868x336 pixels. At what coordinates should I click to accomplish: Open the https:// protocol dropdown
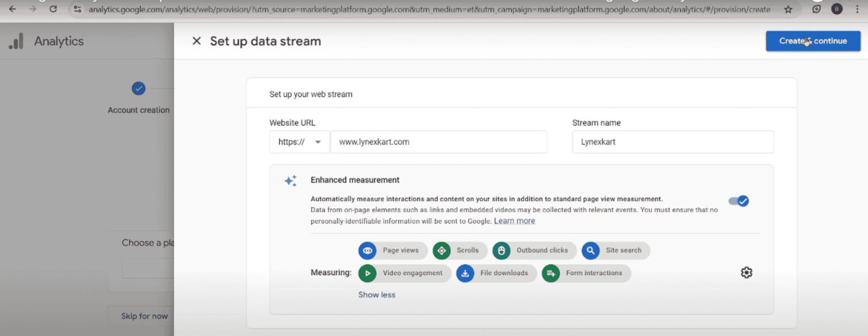(299, 142)
